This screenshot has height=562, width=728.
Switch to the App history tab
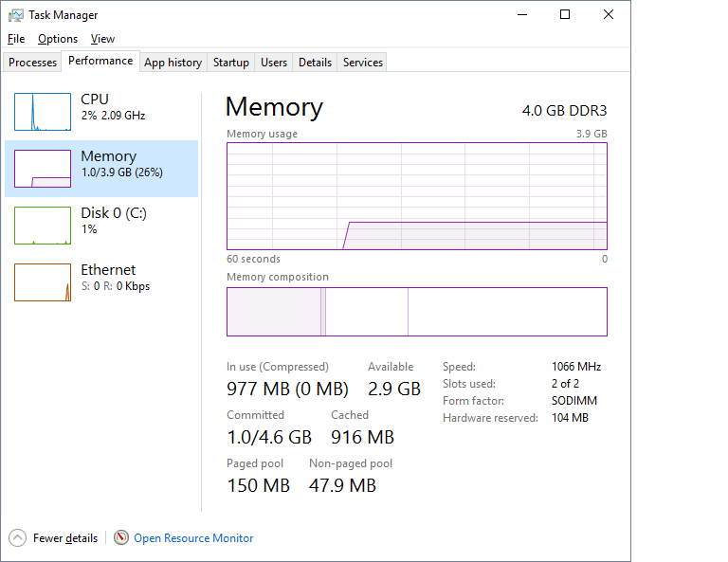pyautogui.click(x=173, y=63)
